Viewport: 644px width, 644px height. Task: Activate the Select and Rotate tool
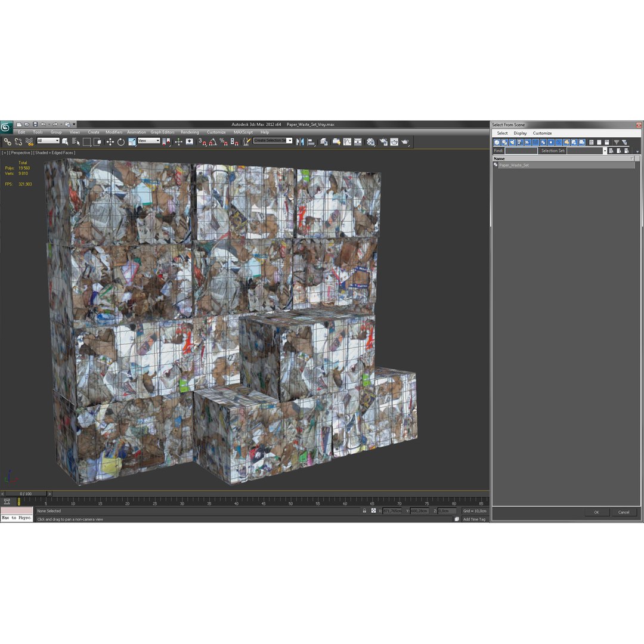point(120,142)
